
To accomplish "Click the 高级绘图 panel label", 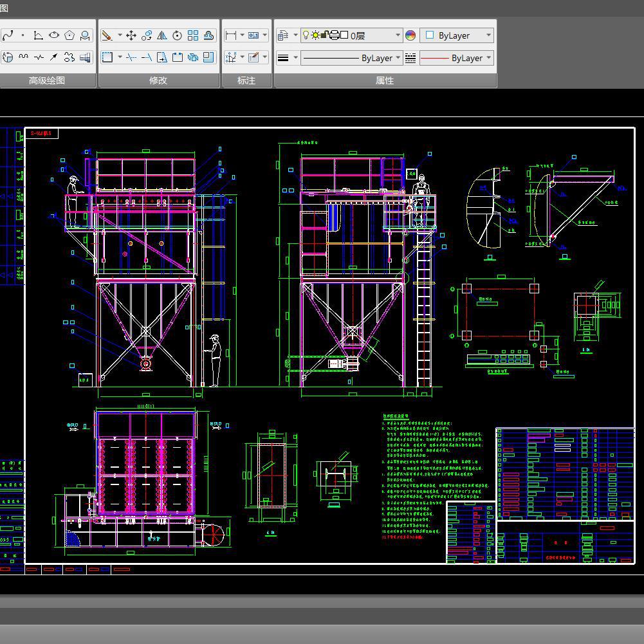I will 47,80.
